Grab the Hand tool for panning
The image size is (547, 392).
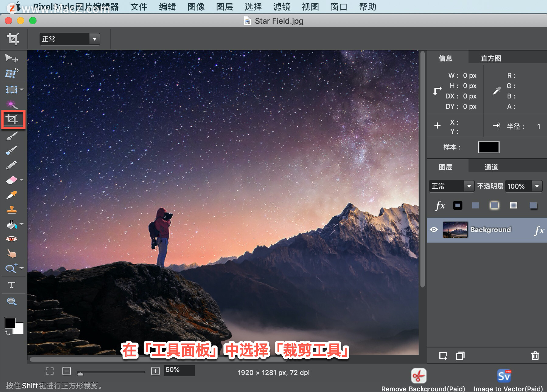12,254
